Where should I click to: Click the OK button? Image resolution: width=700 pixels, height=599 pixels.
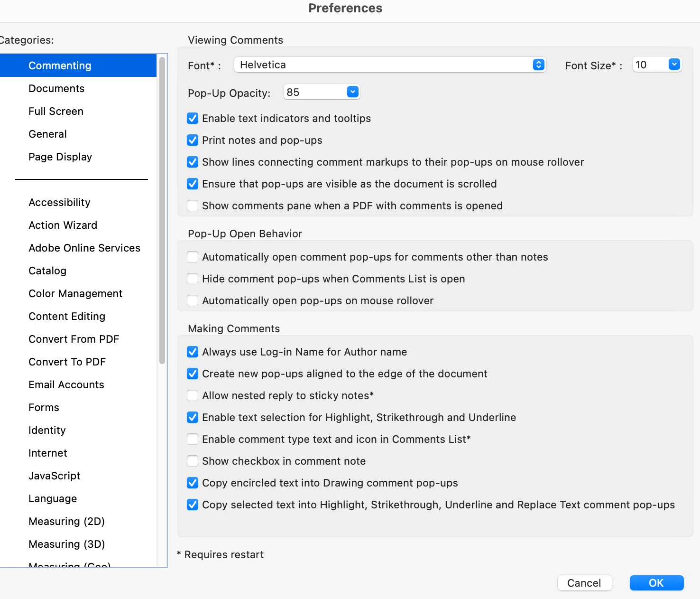point(656,583)
